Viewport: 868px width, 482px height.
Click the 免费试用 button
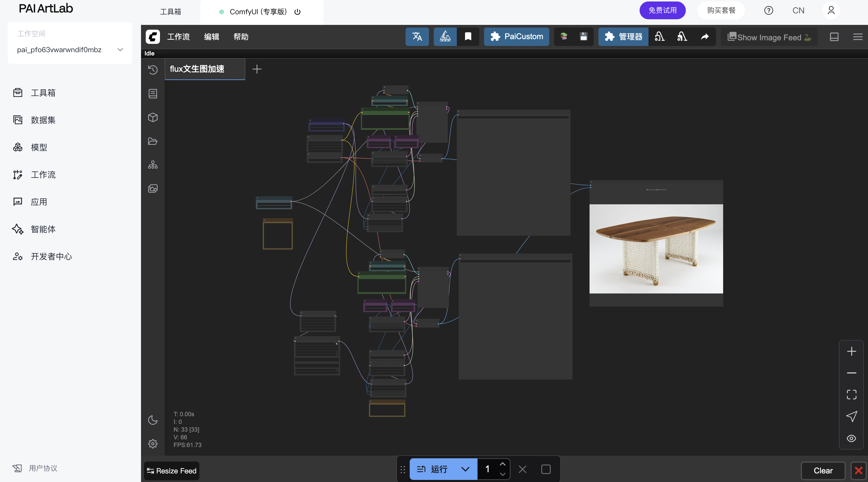[x=662, y=10]
